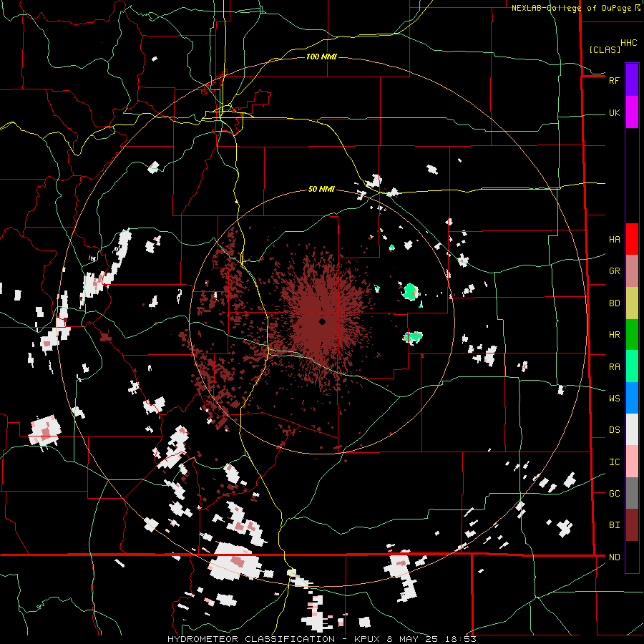Pick the dark green HR legend color

632,334
